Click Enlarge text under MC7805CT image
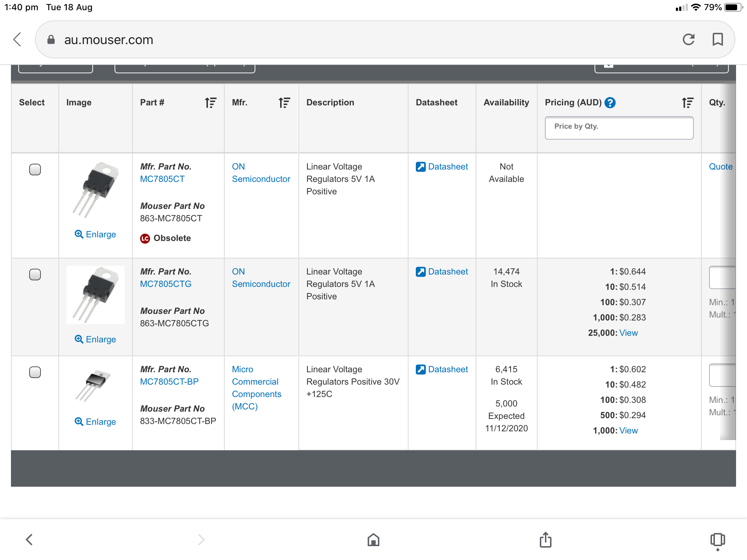747x560 pixels. coord(101,234)
